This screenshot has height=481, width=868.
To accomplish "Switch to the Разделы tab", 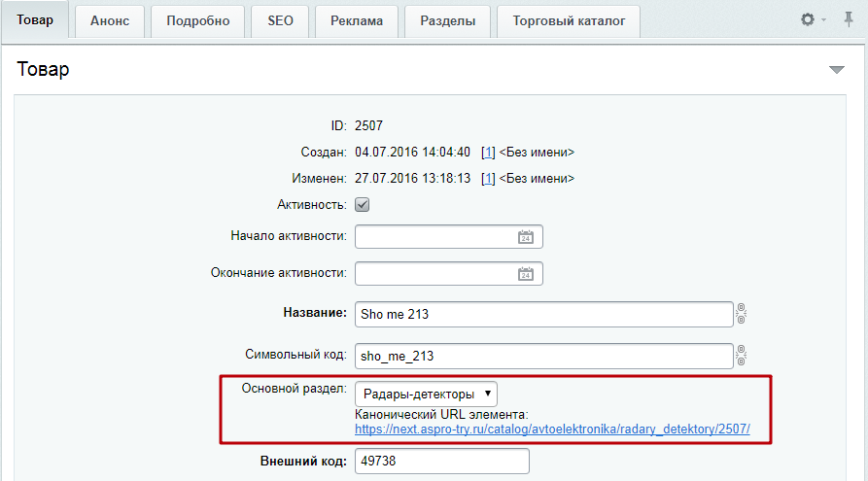I will 447,20.
